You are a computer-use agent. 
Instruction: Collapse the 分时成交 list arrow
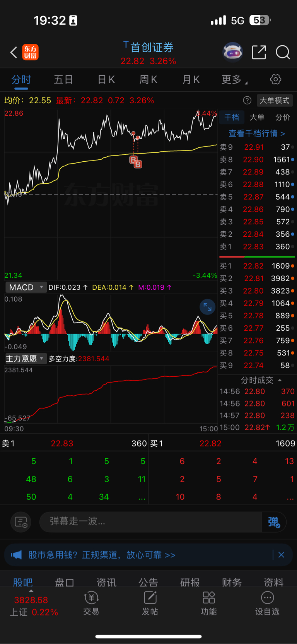point(280,380)
